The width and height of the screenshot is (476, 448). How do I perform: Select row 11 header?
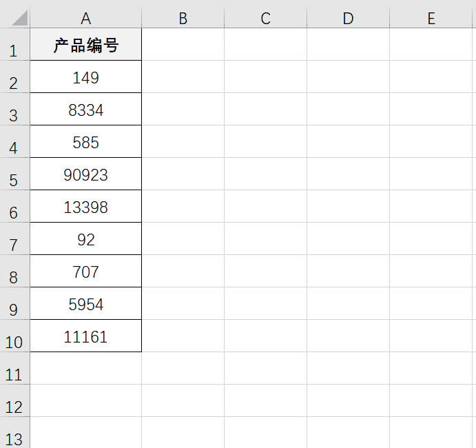(14, 368)
